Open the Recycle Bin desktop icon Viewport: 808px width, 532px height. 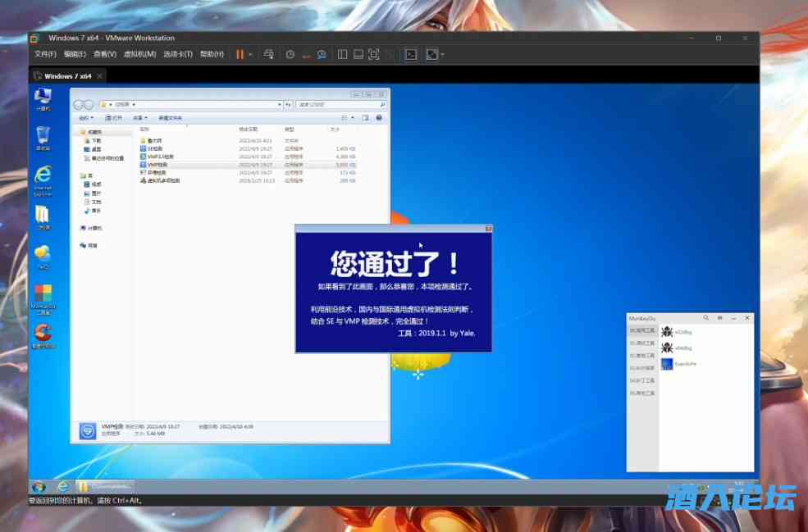pyautogui.click(x=43, y=139)
